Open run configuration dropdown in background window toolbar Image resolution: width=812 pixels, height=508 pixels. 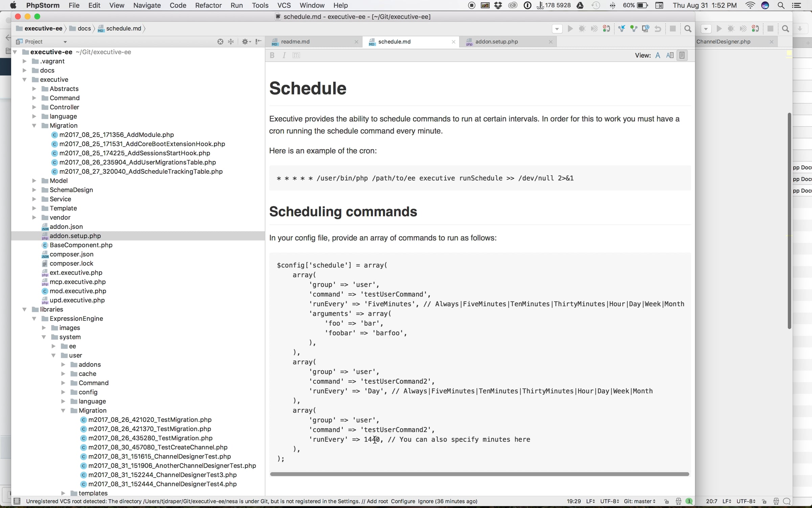706,29
